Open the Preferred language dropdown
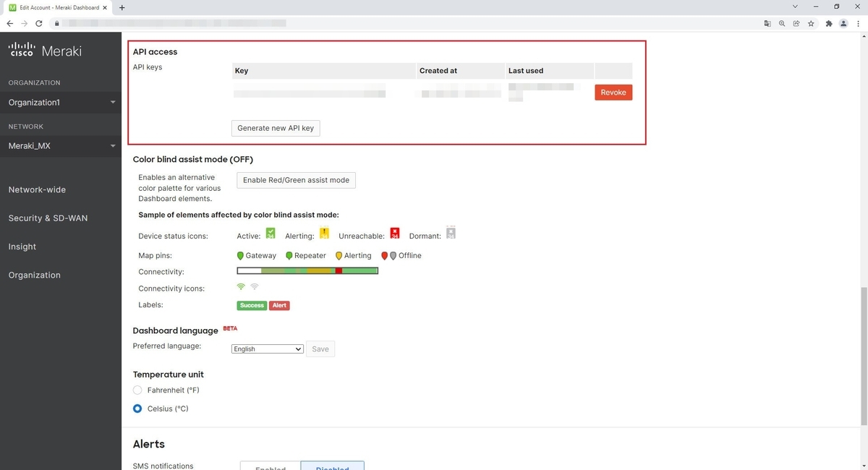This screenshot has width=868, height=470. 267,349
